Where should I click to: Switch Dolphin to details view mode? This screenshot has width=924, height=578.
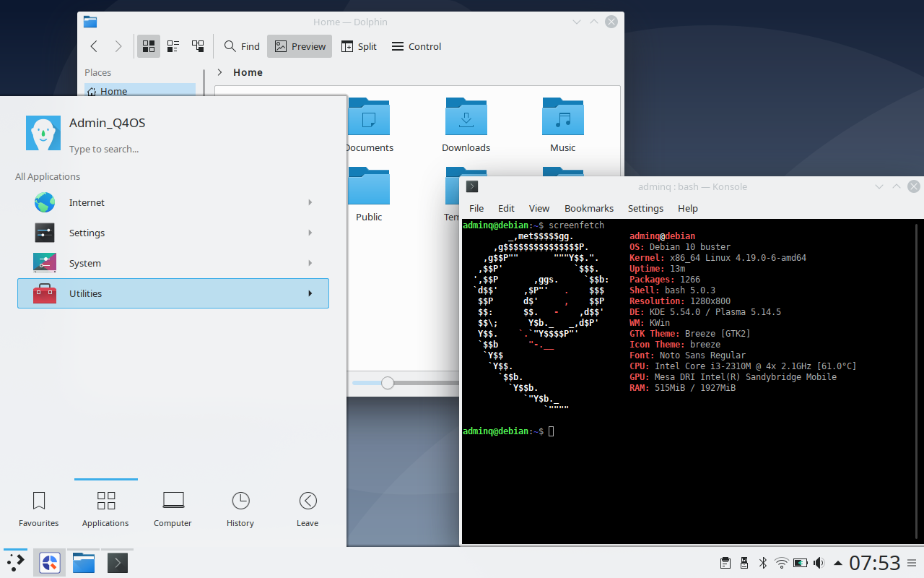click(x=198, y=46)
